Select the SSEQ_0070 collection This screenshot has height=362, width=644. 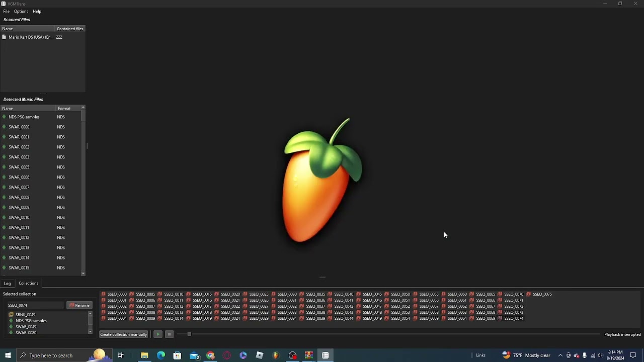(511, 294)
